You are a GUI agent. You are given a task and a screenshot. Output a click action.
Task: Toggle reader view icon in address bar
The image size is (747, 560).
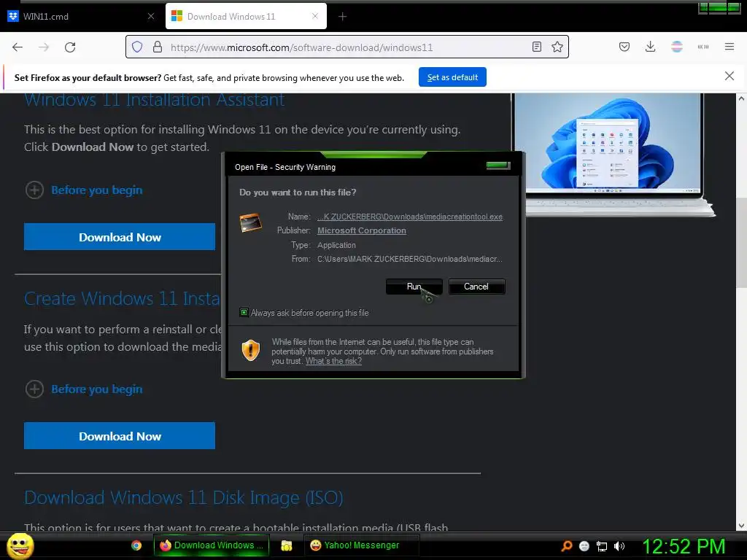[537, 47]
